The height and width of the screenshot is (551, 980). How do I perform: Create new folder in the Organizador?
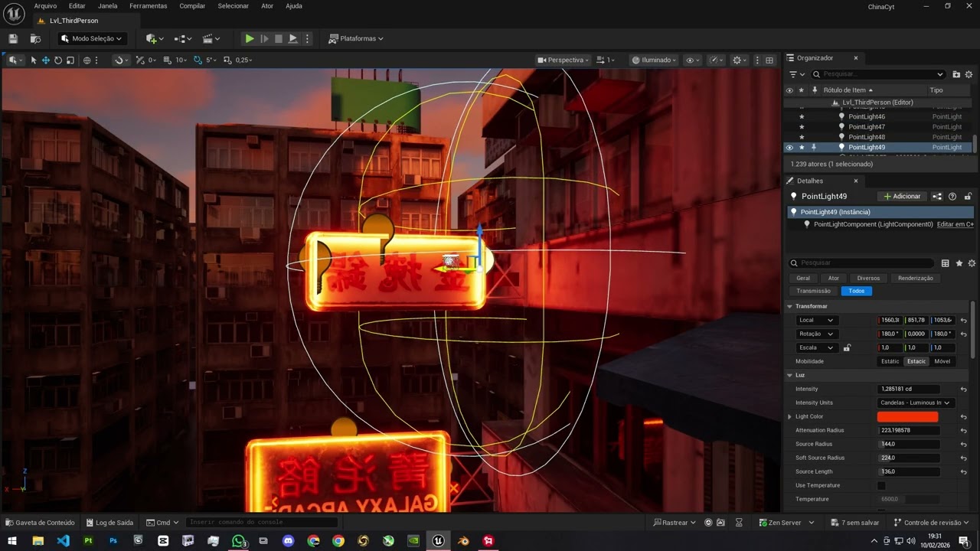(956, 74)
